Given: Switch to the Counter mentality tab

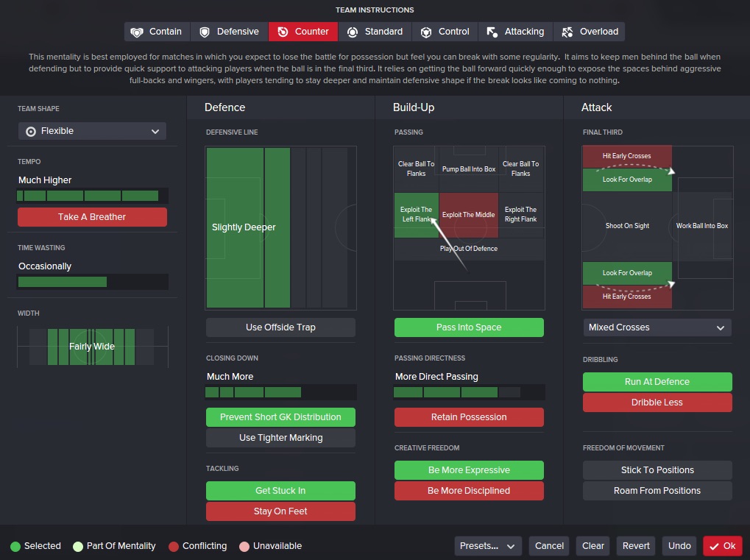Looking at the screenshot, I should [x=303, y=32].
